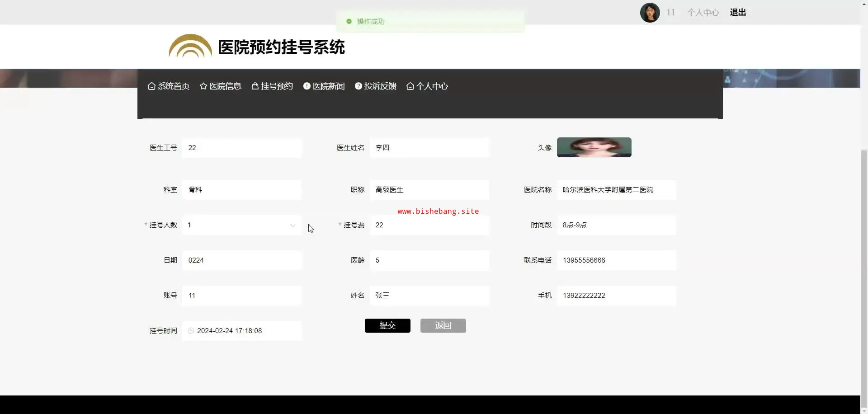Click the 医院名称 label text

(538, 190)
